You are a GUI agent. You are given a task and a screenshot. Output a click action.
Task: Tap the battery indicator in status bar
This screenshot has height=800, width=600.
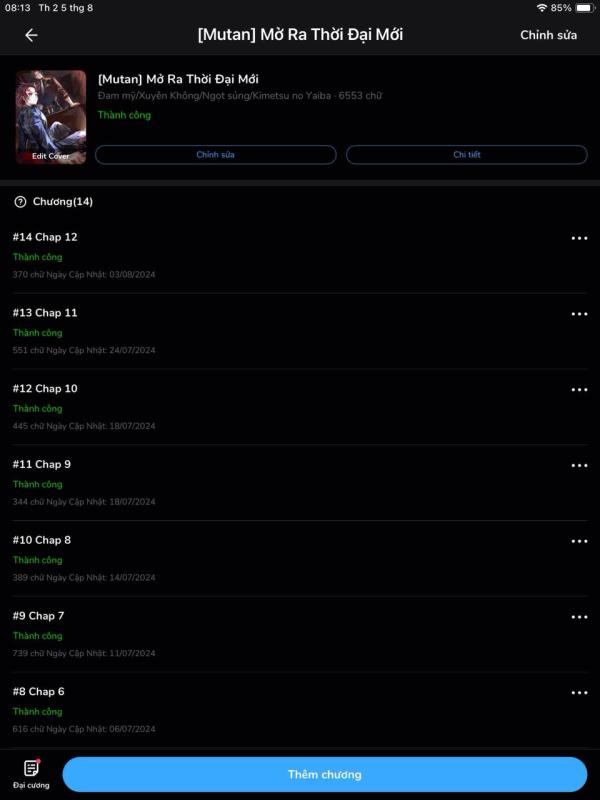coord(585,8)
